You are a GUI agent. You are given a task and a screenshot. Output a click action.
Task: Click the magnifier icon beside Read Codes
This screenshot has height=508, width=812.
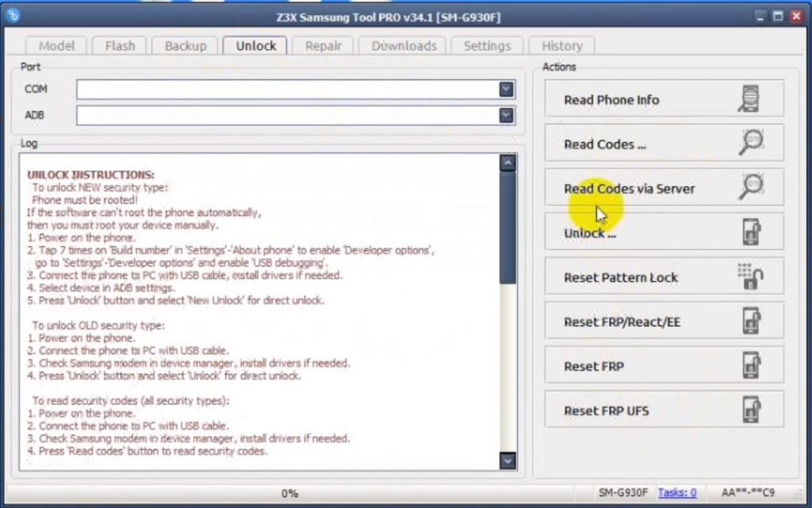[x=750, y=144]
